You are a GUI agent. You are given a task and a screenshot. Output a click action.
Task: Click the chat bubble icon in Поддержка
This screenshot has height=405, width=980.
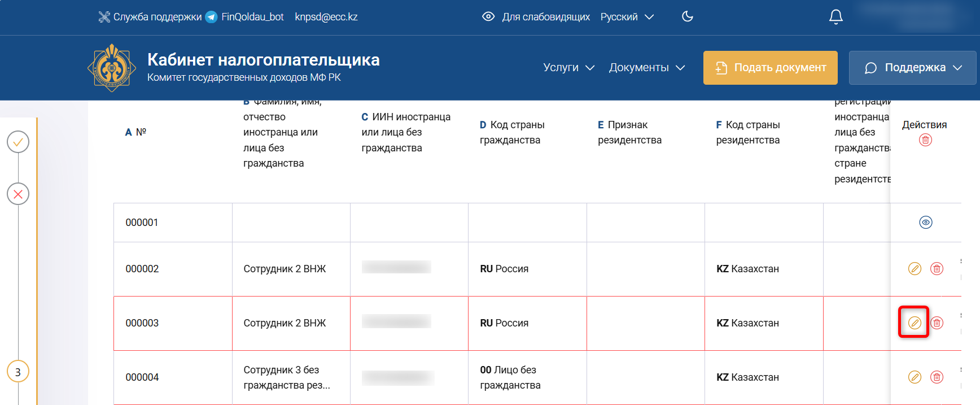click(870, 68)
